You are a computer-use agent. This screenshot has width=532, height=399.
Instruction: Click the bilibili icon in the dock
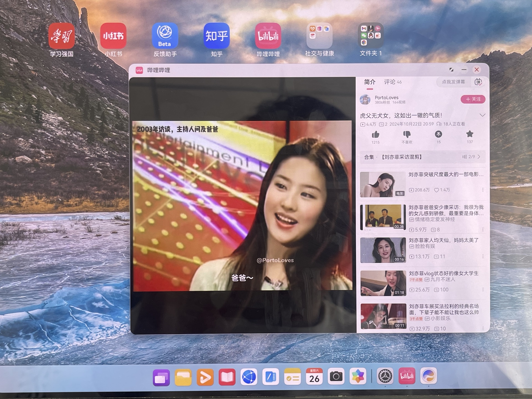[407, 376]
